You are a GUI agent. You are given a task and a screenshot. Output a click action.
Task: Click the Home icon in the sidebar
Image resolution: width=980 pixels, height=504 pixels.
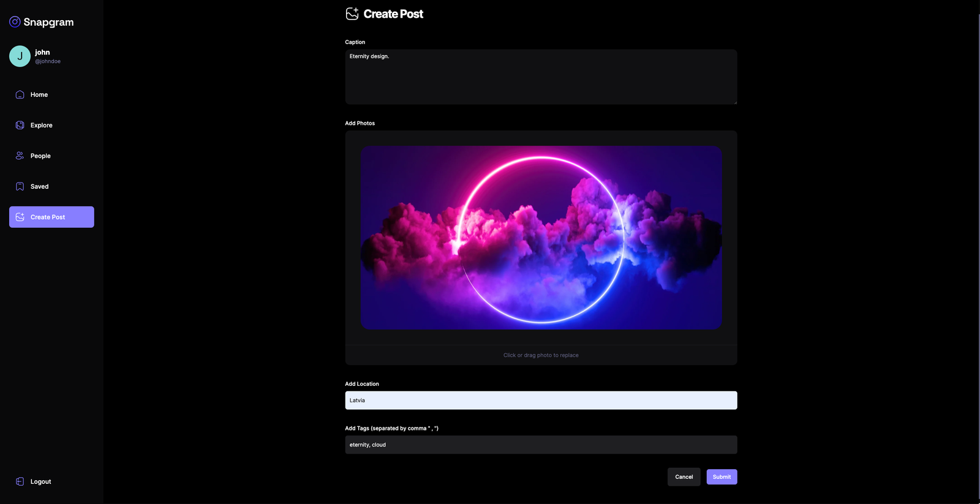(20, 94)
